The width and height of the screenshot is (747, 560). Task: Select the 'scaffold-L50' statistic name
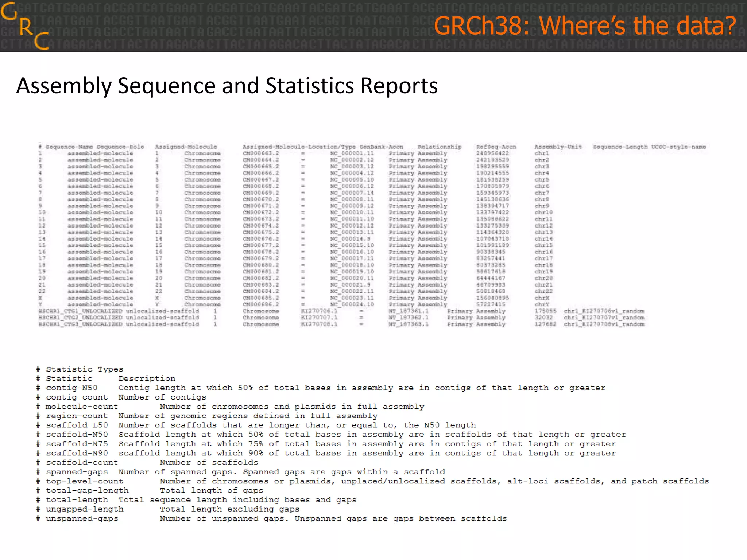[77, 425]
